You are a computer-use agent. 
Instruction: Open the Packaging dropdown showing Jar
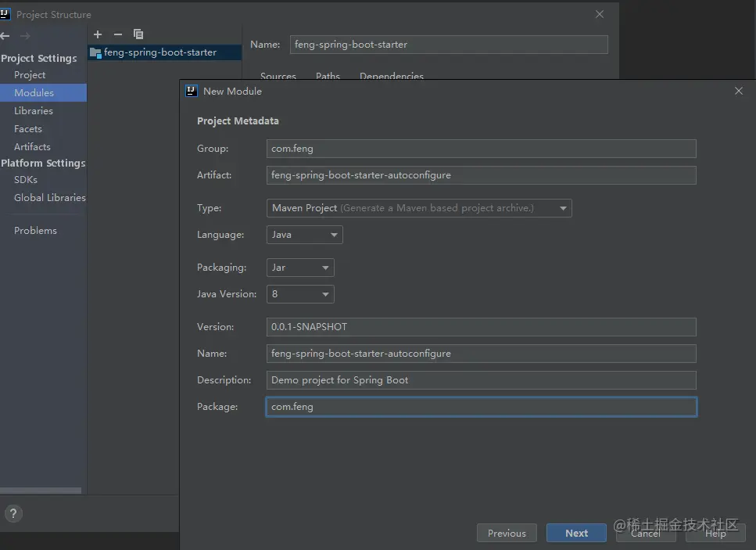300,268
